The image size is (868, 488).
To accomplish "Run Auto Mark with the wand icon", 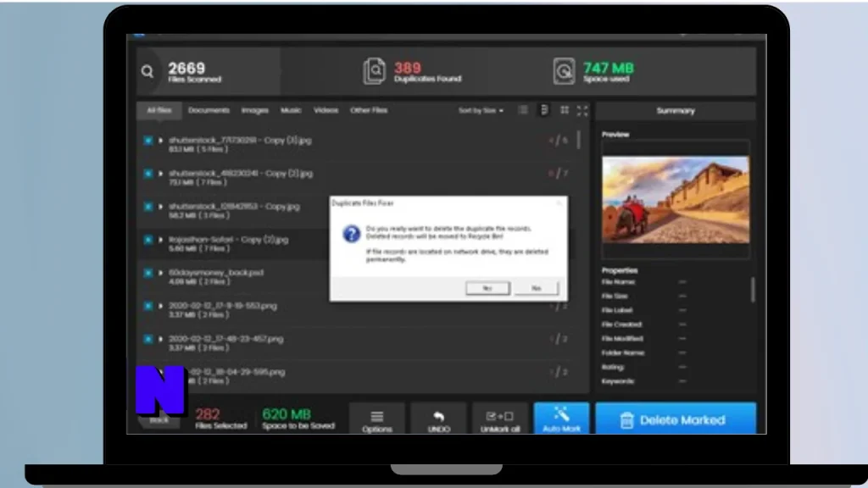I will pyautogui.click(x=561, y=419).
